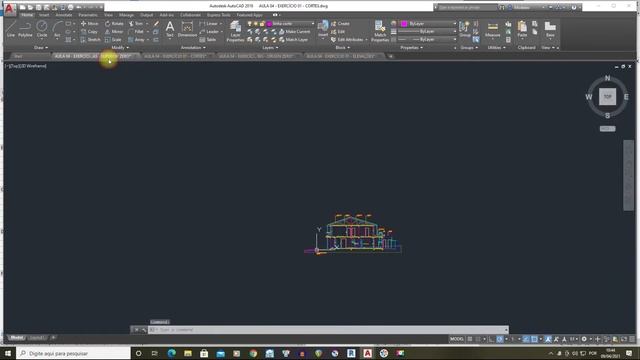Expand the Modify panel
640x360 pixels.
click(x=120, y=48)
